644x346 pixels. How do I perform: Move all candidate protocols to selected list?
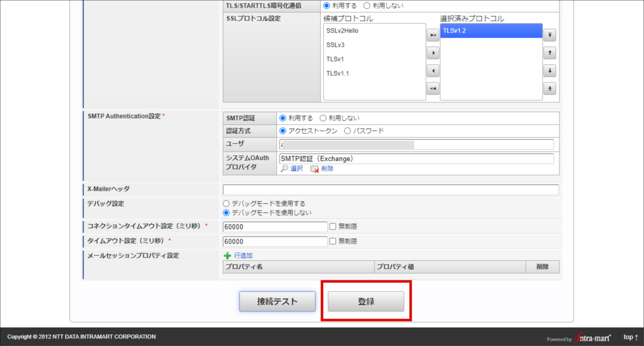pos(433,35)
